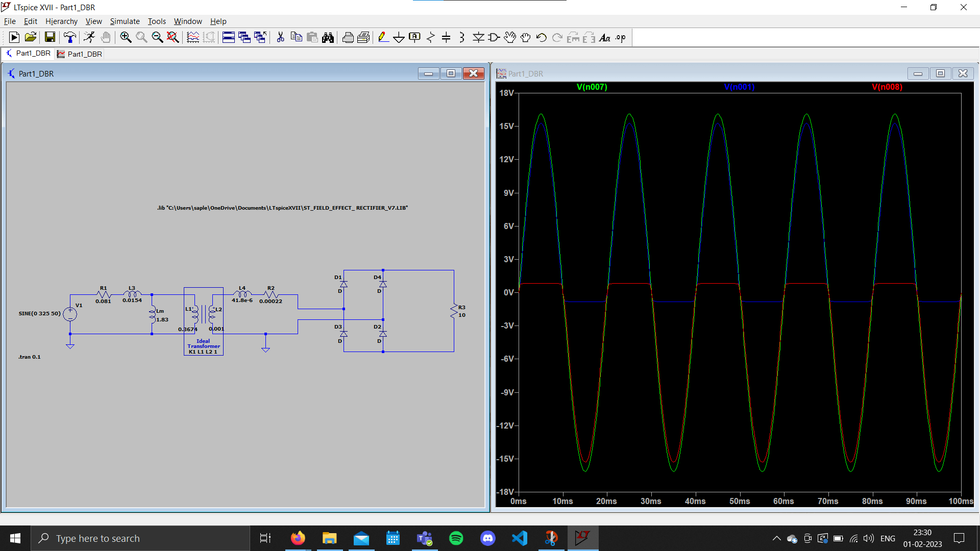Open the Simulate menu

125,21
